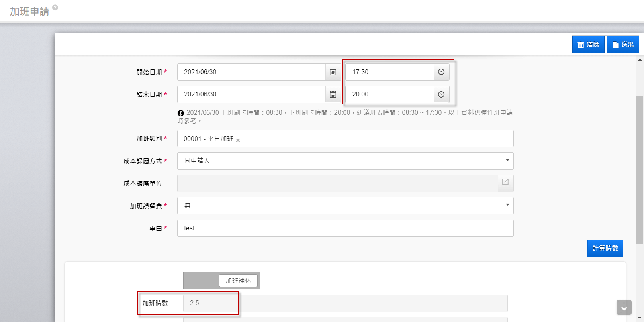Viewport: 644px width, 322px height.
Task: Click the 事由 reason text field
Action: click(x=345, y=228)
